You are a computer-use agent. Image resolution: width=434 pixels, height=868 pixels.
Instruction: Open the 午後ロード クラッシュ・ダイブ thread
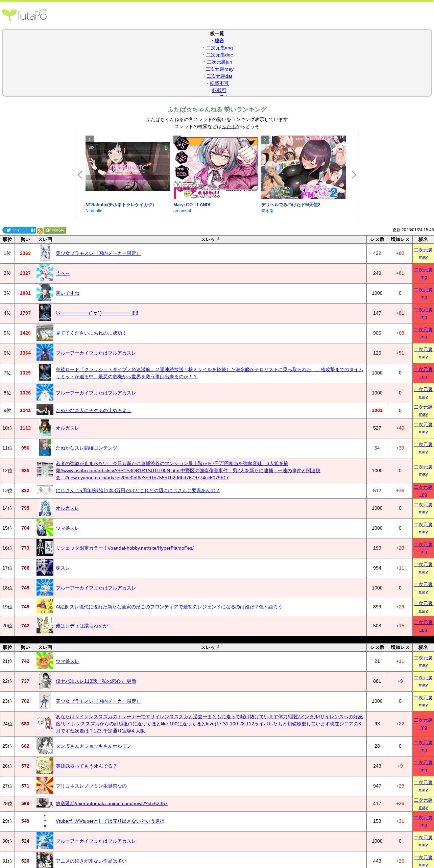[x=210, y=373]
